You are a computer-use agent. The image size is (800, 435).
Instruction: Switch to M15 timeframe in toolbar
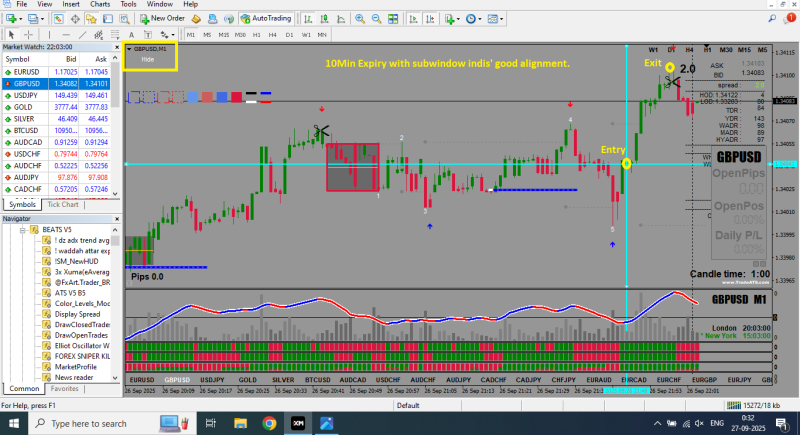click(223, 35)
